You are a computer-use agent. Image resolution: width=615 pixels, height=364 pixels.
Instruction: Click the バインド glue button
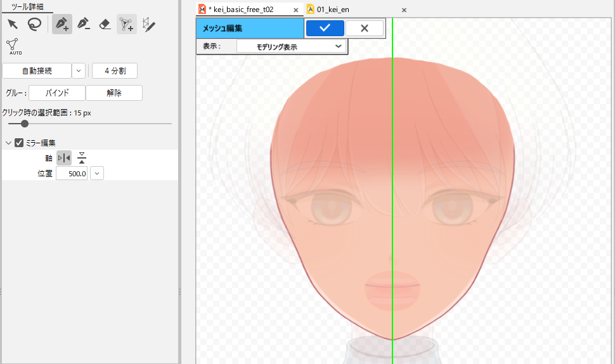point(57,93)
